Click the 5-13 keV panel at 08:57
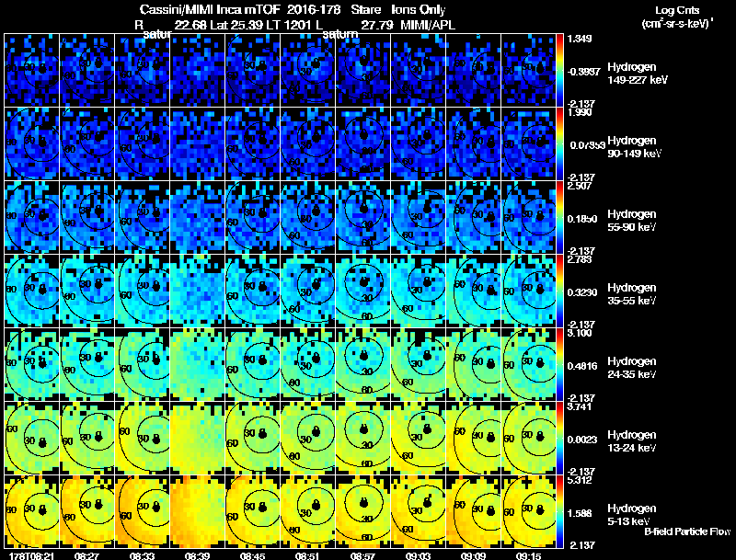 [x=362, y=511]
